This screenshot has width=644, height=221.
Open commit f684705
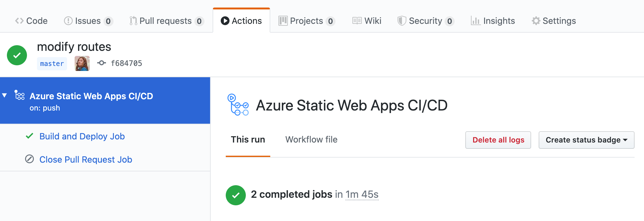click(x=126, y=63)
